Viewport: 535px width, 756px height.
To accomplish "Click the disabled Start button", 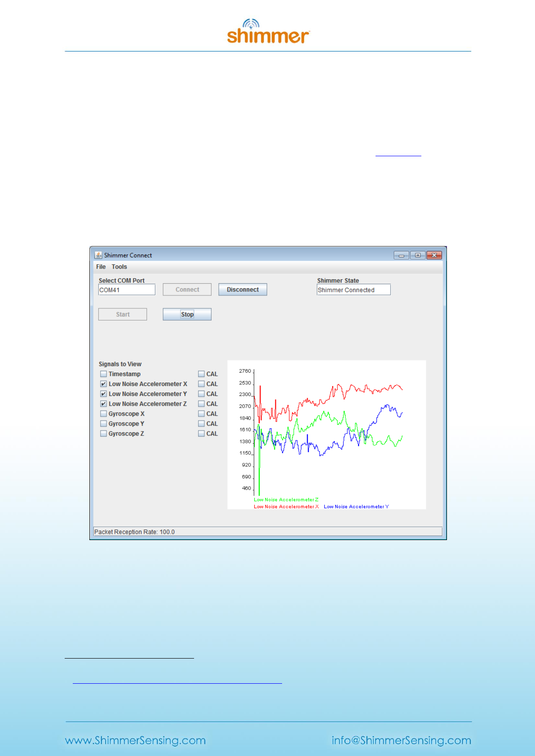I will tap(123, 314).
